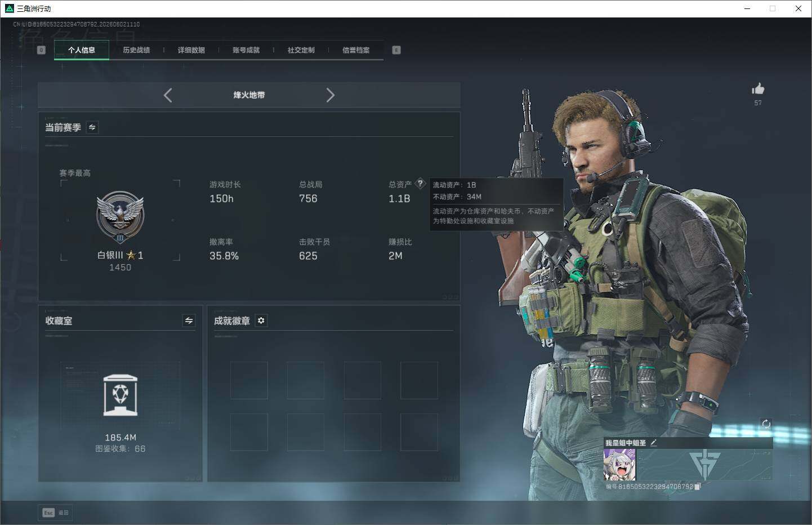Click the Q key hint icon
Viewport: 812px width, 525px height.
(x=41, y=50)
